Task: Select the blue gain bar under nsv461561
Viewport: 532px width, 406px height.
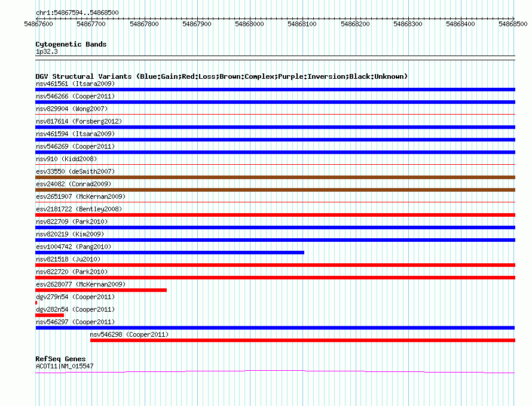Action: (275, 90)
